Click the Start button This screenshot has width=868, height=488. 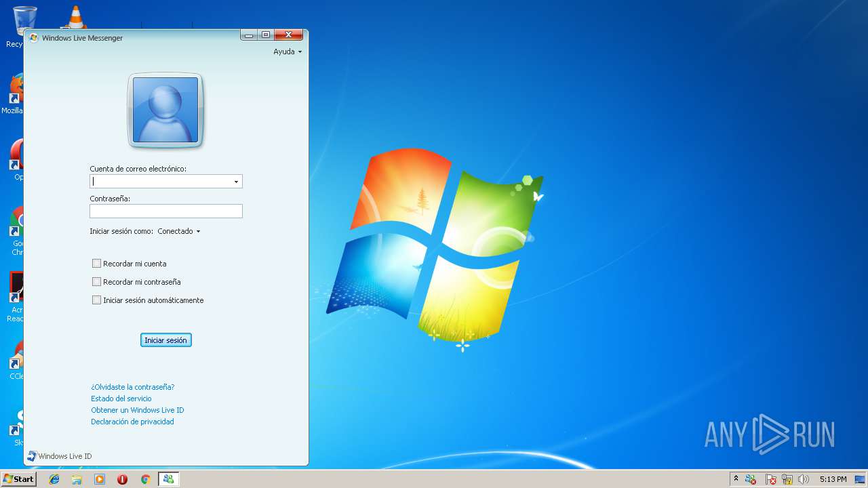(18, 479)
